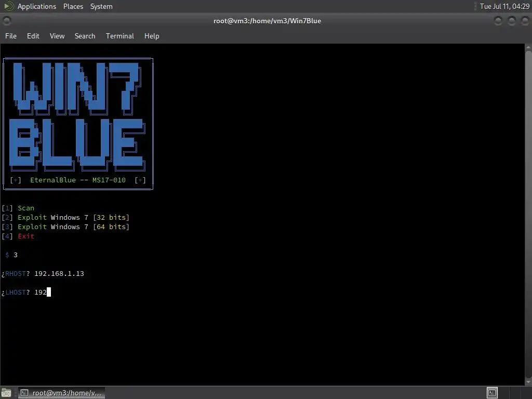The height and width of the screenshot is (399, 532).
Task: Open the Help menu
Action: (152, 36)
